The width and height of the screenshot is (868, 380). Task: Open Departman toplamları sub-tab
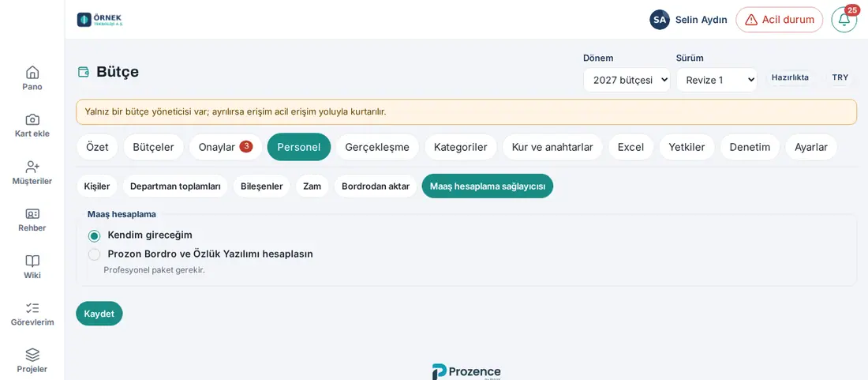coord(175,186)
